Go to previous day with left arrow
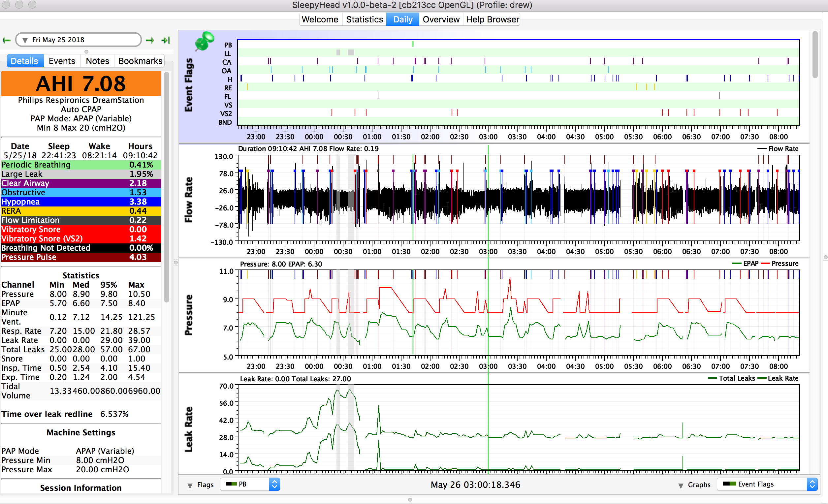This screenshot has height=504, width=828. 6,40
